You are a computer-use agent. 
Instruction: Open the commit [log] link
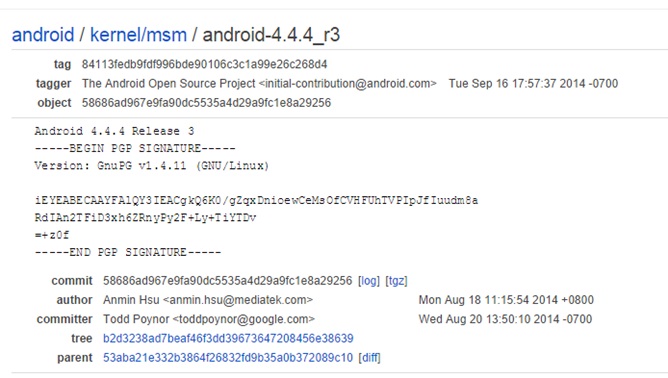click(x=369, y=281)
